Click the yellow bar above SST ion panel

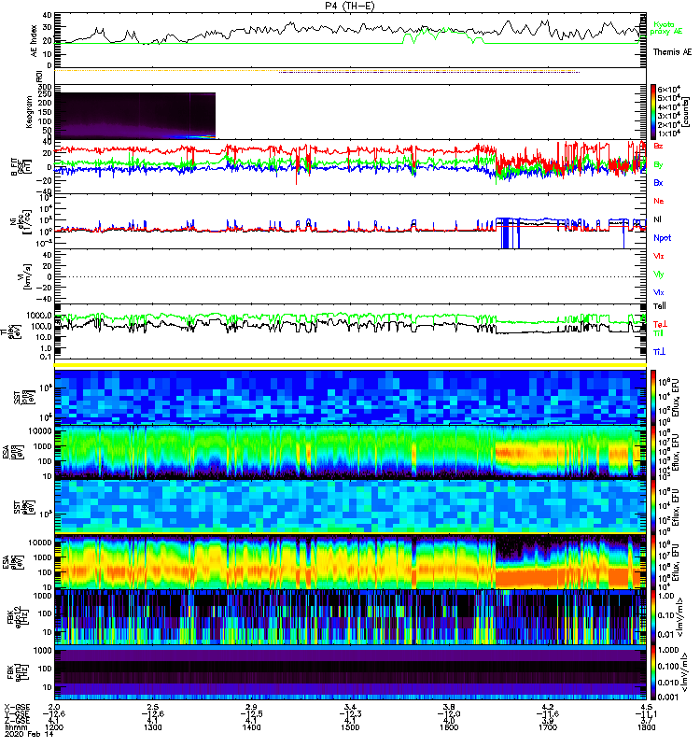point(351,365)
